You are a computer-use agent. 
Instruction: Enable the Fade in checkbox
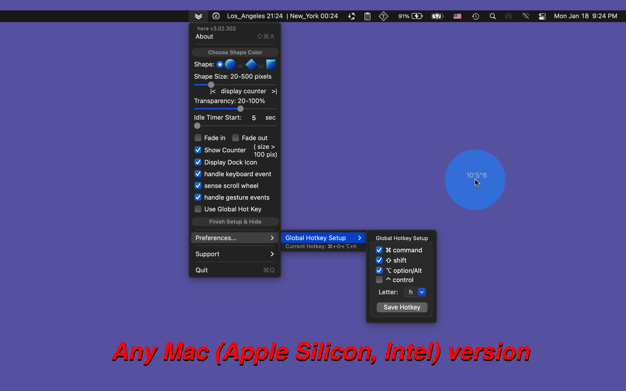(198, 138)
